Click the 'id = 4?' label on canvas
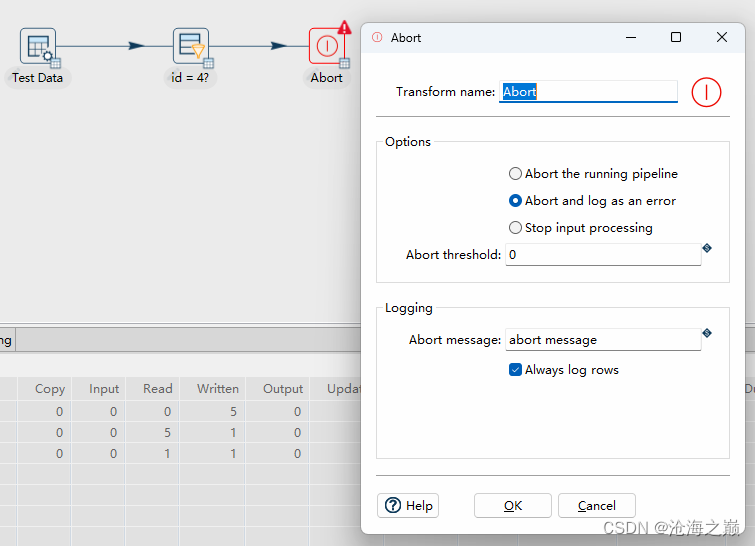This screenshot has width=755, height=546. [190, 78]
